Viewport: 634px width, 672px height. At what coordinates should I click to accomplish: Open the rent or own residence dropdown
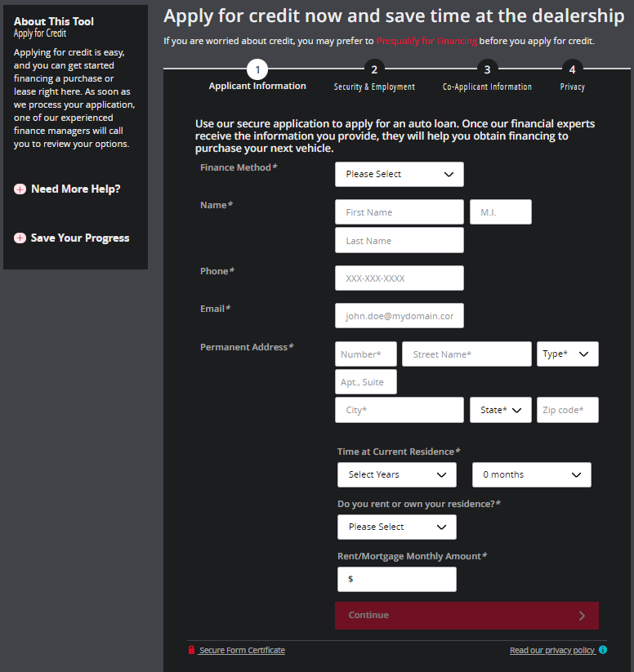[x=396, y=527]
